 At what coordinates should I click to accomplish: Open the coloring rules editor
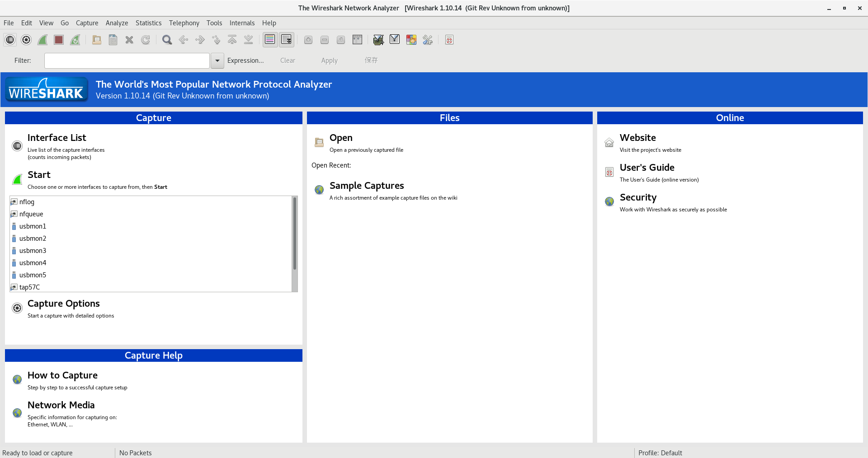coord(411,40)
